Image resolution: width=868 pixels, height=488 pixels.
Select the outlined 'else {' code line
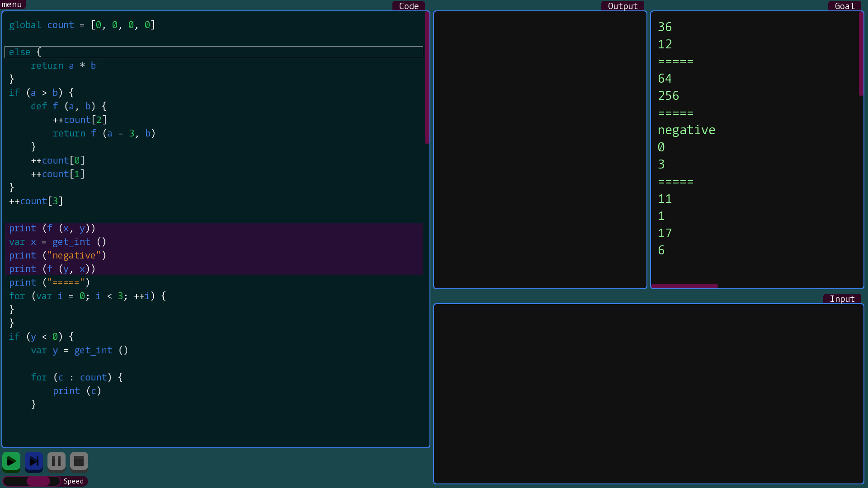212,52
